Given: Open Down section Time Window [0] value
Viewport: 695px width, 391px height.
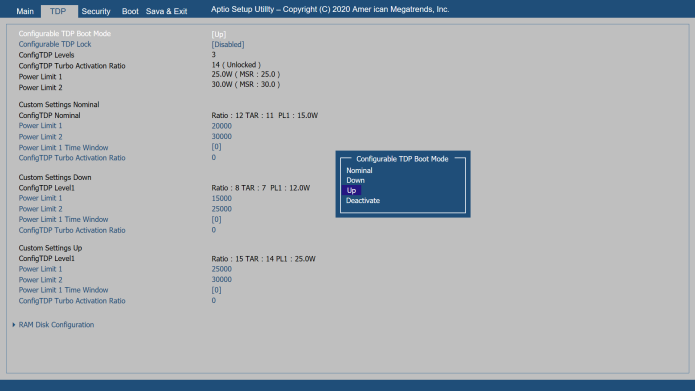Looking at the screenshot, I should tap(216, 219).
